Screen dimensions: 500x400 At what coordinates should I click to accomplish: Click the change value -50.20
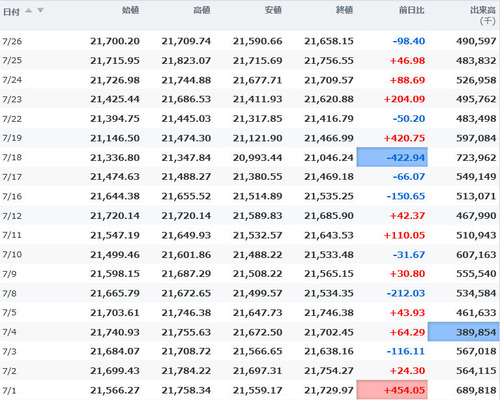coord(409,119)
